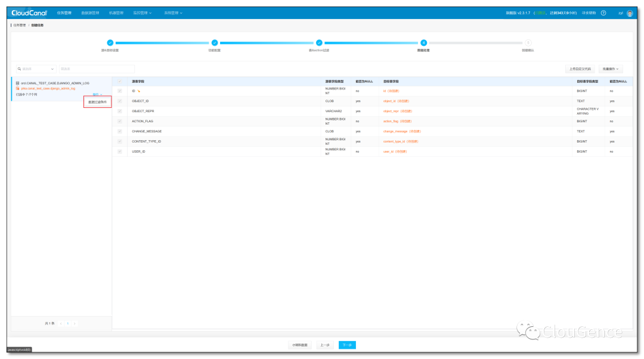Click the 筛选表 filter input field
This screenshot has width=644, height=359.
pos(97,69)
